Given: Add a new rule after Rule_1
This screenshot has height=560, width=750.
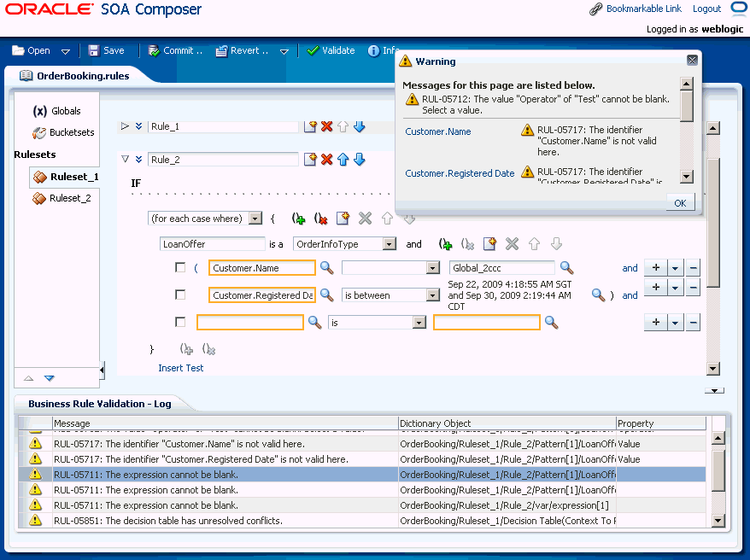Looking at the screenshot, I should point(310,126).
